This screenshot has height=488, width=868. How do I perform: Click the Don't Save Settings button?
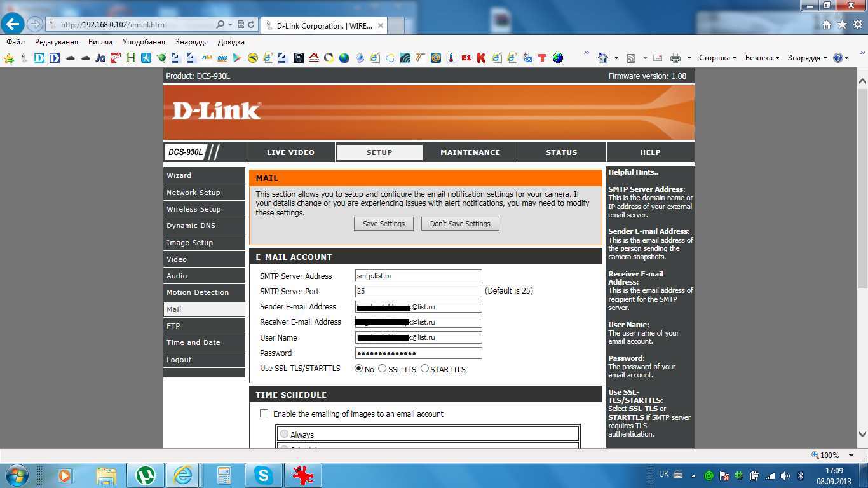[460, 224]
